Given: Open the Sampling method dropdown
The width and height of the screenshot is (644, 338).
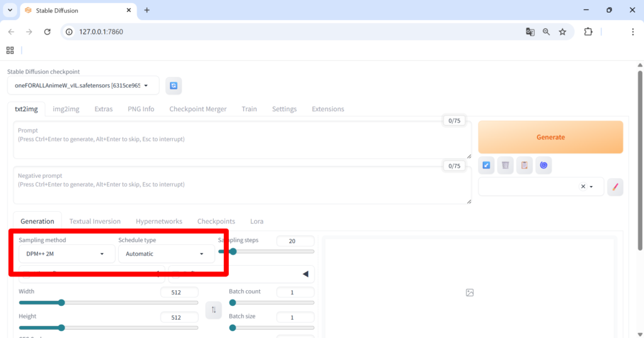Looking at the screenshot, I should [x=65, y=254].
